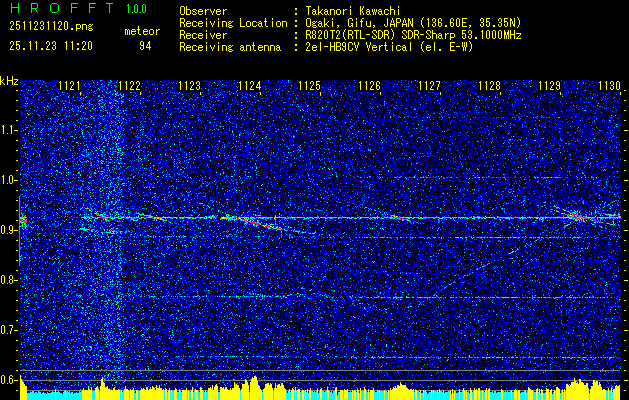This screenshot has height=400, width=629.
Task: Click the 1126 time marker
Action: (x=369, y=86)
